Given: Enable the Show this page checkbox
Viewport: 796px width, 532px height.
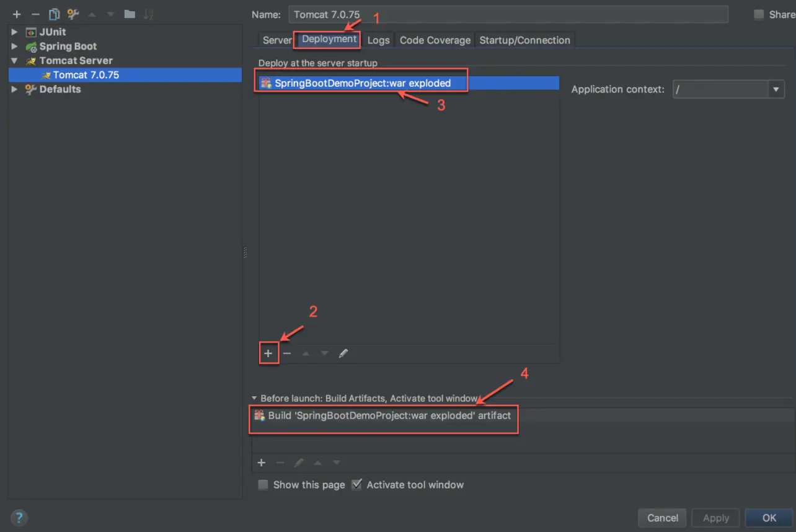Looking at the screenshot, I should click(263, 485).
